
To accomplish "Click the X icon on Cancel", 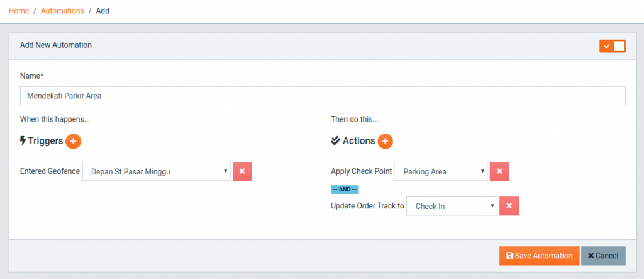I will 591,256.
